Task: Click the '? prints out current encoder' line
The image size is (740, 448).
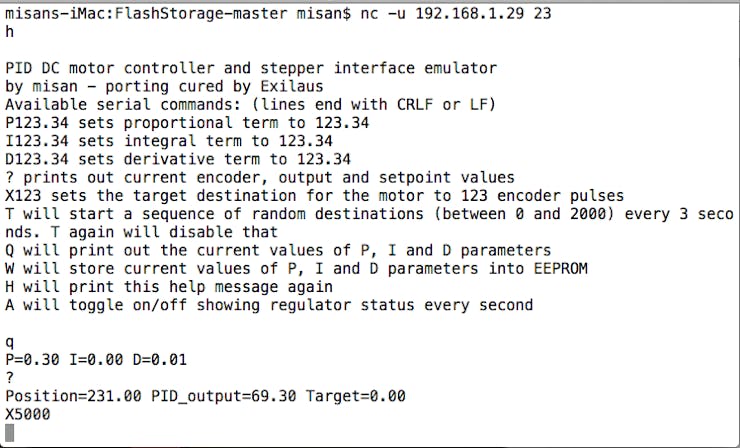Action: coord(260,178)
